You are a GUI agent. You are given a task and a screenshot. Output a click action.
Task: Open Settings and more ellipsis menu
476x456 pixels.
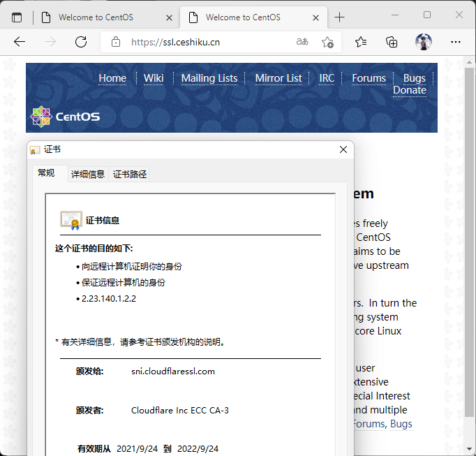click(x=455, y=42)
